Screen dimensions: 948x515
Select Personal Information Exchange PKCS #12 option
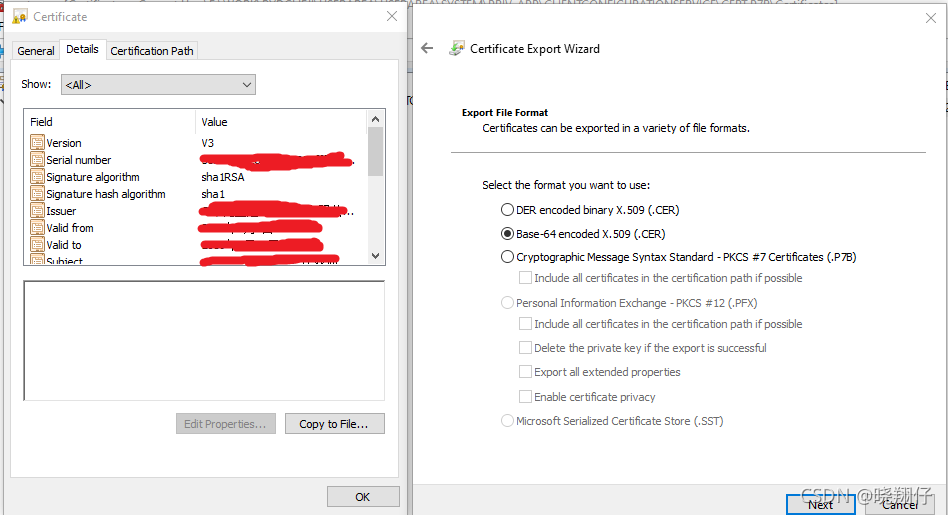tap(507, 302)
